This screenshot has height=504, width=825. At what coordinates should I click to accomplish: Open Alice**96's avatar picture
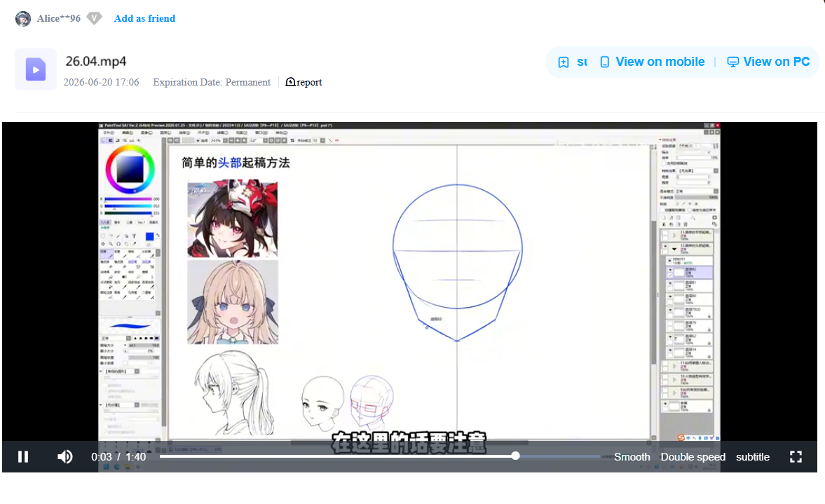point(23,18)
